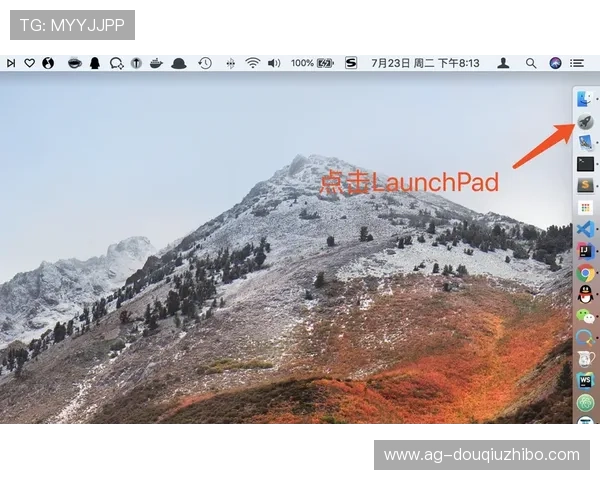Image resolution: width=600 pixels, height=480 pixels.
Task: Launch Terminal from the dock
Action: (x=585, y=163)
